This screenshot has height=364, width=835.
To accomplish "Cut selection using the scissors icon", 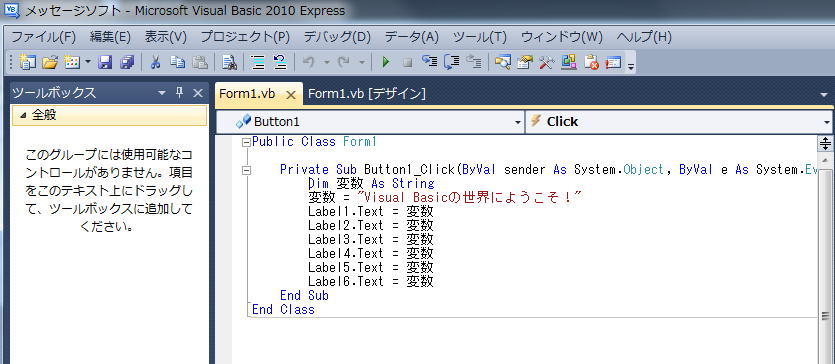I will click(155, 63).
